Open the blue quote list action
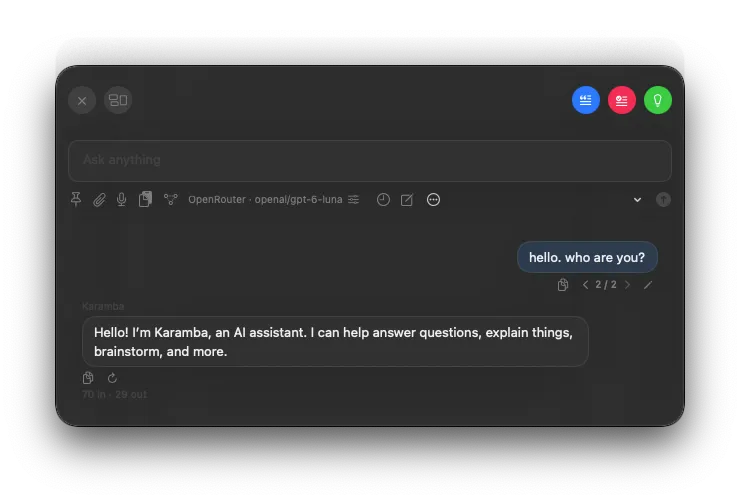The width and height of the screenshot is (740, 500). [586, 100]
